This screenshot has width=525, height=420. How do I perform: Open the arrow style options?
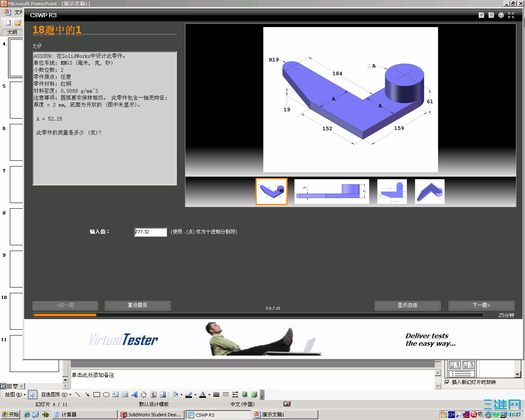point(235,395)
